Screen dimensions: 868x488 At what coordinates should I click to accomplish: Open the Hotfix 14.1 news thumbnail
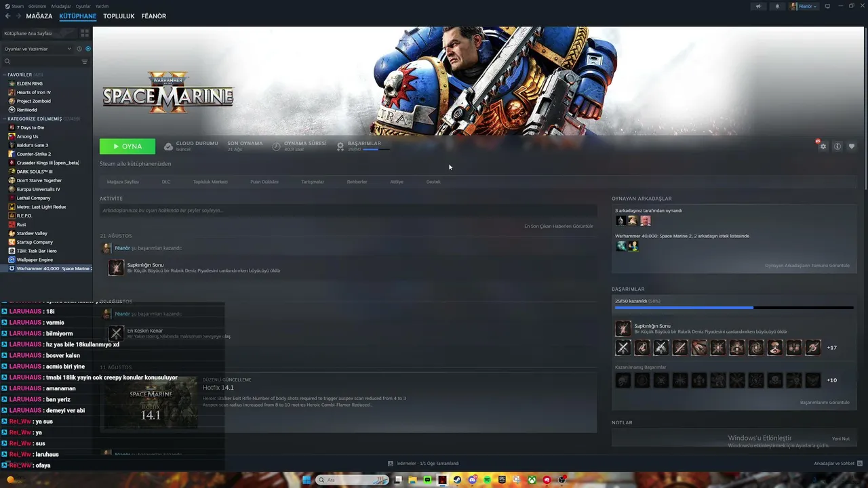tap(151, 403)
